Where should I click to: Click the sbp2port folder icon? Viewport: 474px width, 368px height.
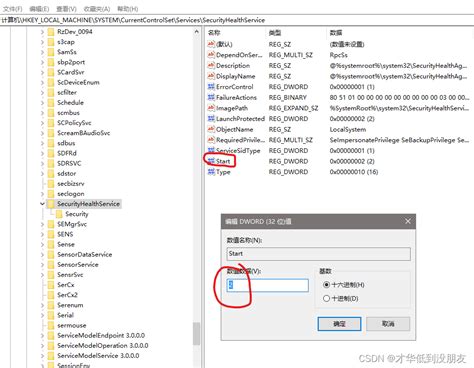[51, 62]
